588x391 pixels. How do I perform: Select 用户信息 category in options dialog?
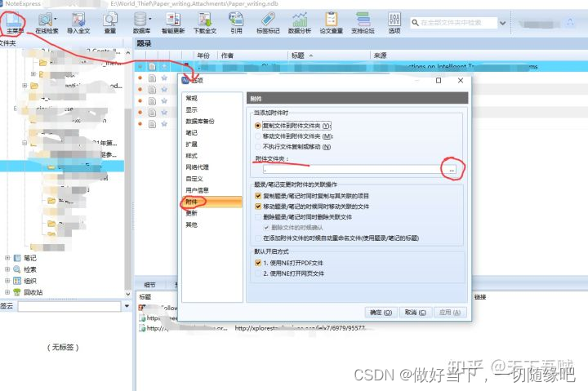[212, 190]
